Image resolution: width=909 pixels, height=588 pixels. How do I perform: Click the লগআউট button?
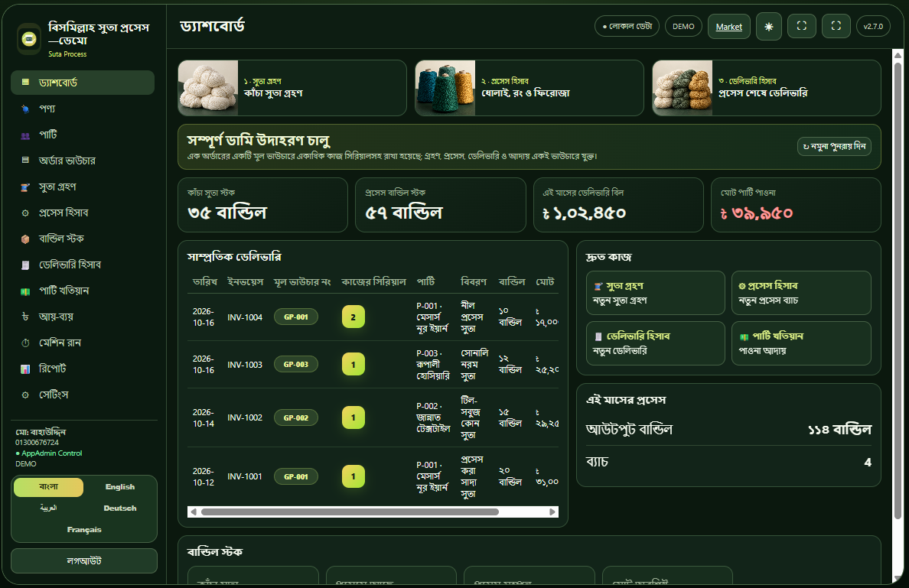pyautogui.click(x=84, y=560)
